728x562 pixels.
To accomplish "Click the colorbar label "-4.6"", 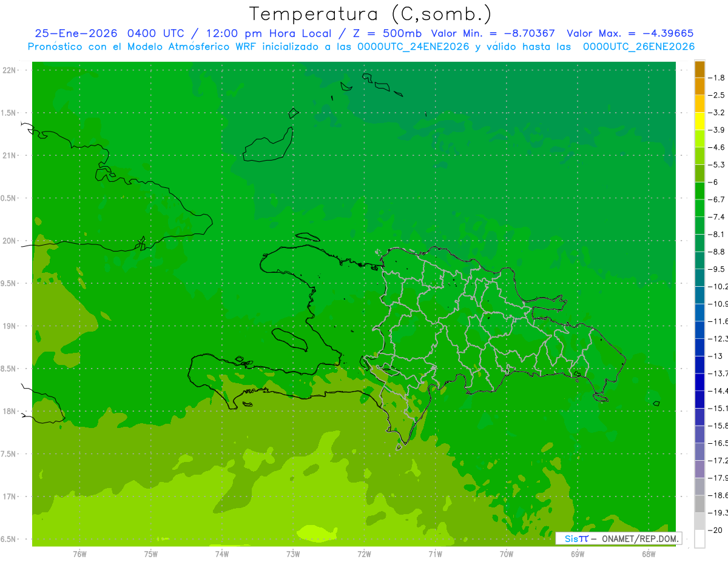I will [x=718, y=147].
